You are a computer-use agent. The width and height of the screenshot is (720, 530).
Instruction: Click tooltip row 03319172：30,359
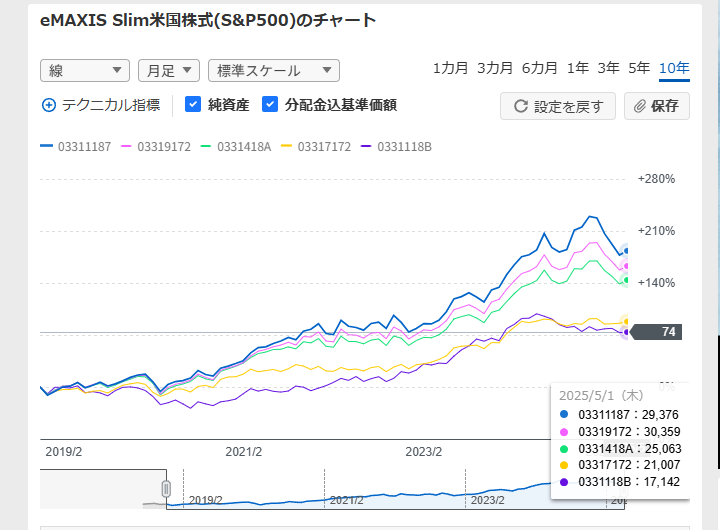(620, 432)
